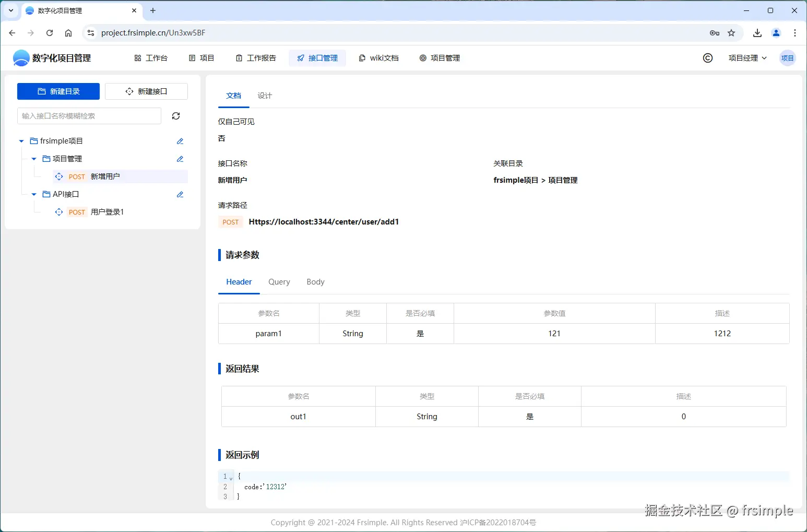The width and height of the screenshot is (807, 532).
Task: Edit the 项目管理 directory with the pencil icon
Action: [180, 159]
